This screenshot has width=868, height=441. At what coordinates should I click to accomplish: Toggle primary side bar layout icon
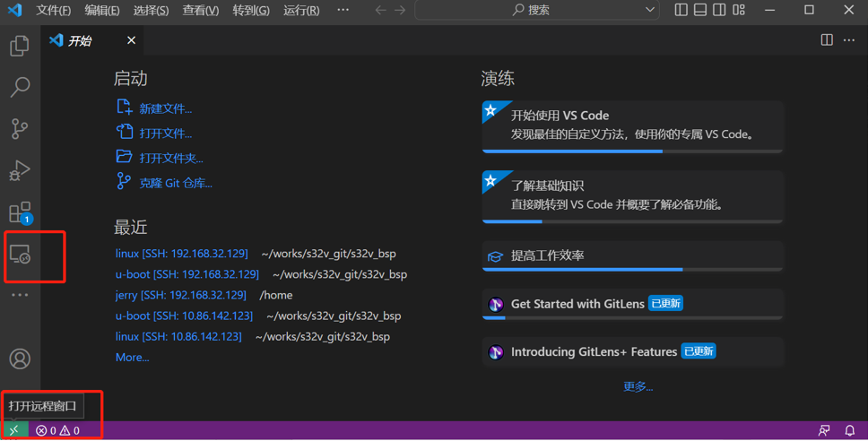pos(681,10)
